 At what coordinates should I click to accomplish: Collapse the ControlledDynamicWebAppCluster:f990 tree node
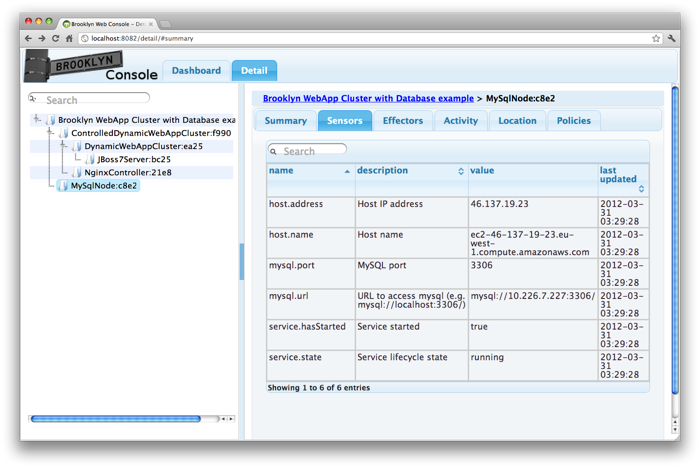pyautogui.click(x=51, y=133)
